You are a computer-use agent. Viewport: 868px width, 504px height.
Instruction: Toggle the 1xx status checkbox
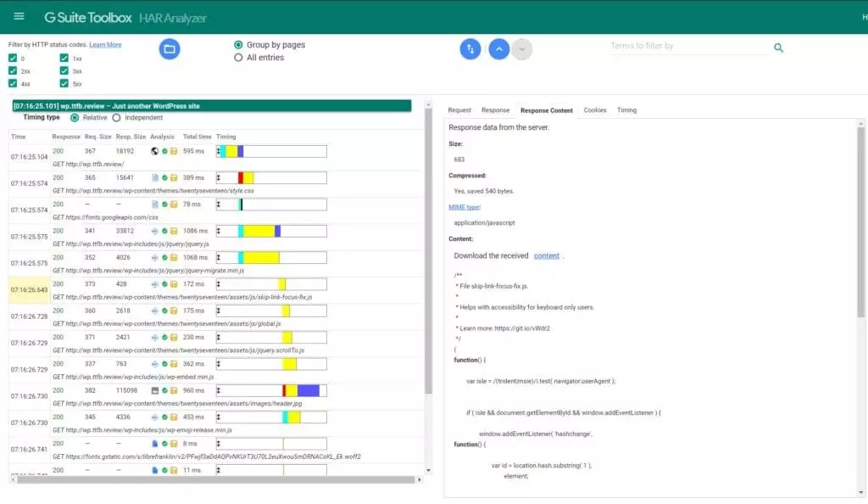tap(64, 58)
